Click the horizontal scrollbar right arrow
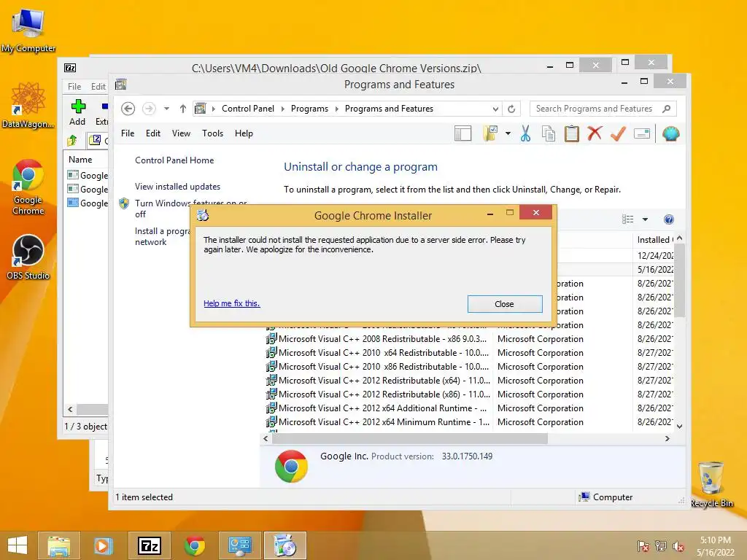747x560 pixels. click(667, 438)
